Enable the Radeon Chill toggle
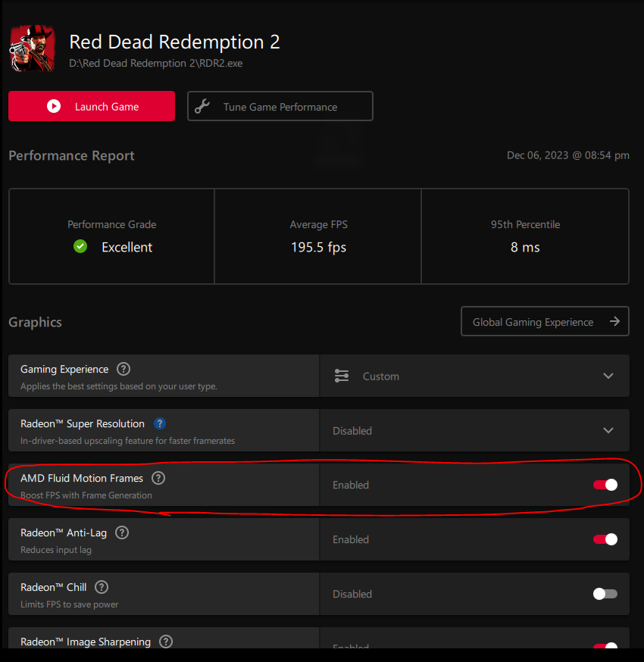 605,594
